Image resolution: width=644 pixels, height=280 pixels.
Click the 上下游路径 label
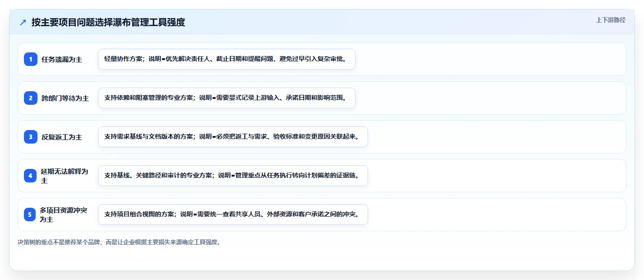pos(611,20)
